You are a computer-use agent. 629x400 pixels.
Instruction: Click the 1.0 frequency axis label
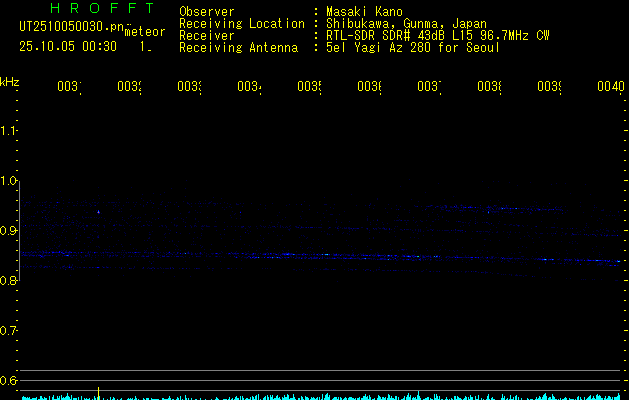coord(8,181)
